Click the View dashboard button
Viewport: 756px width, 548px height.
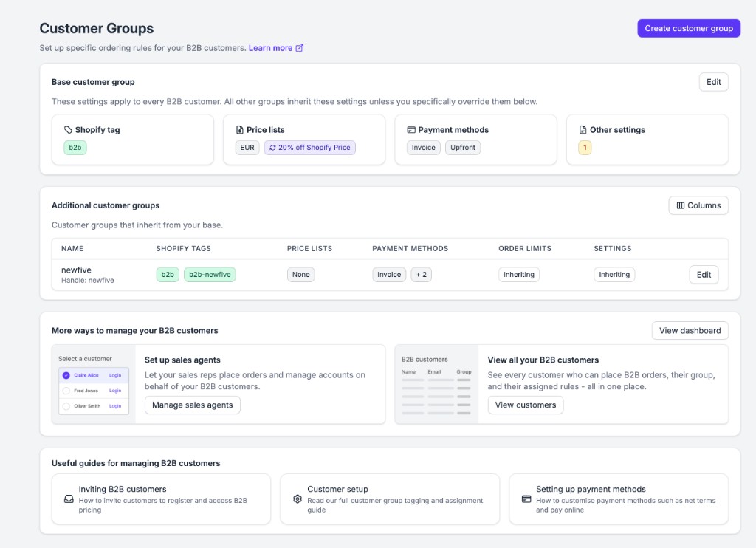[x=690, y=330]
